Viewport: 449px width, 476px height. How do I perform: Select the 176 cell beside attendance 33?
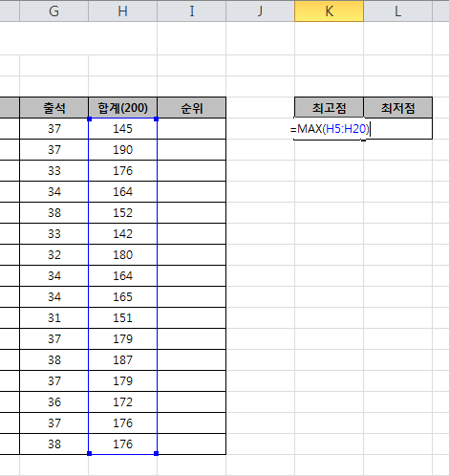point(122,171)
